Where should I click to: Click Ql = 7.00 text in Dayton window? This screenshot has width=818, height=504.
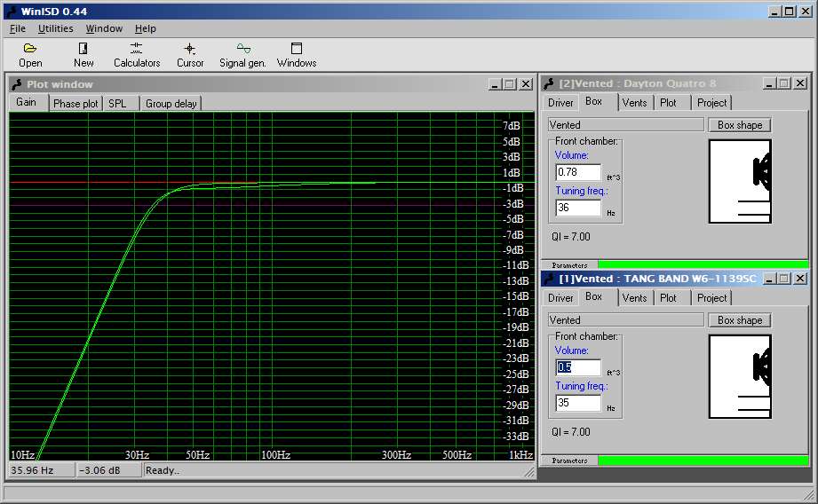coord(571,237)
